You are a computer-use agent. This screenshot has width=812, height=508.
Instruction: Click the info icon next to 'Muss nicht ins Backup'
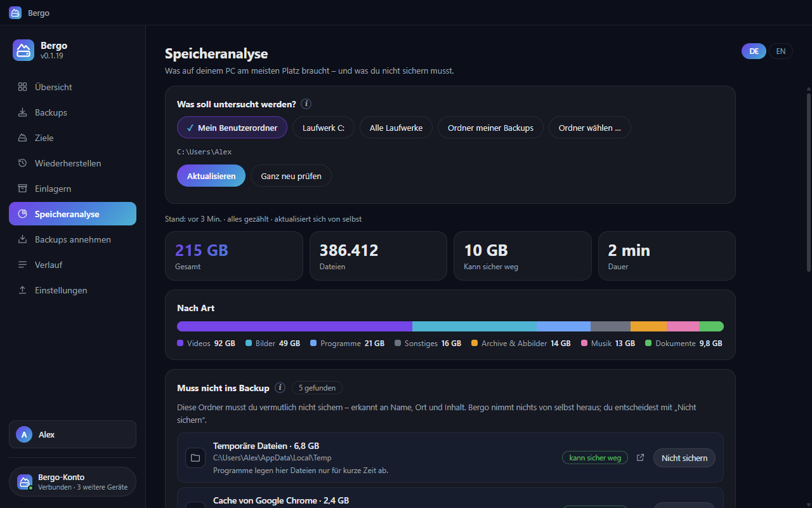[x=280, y=387]
